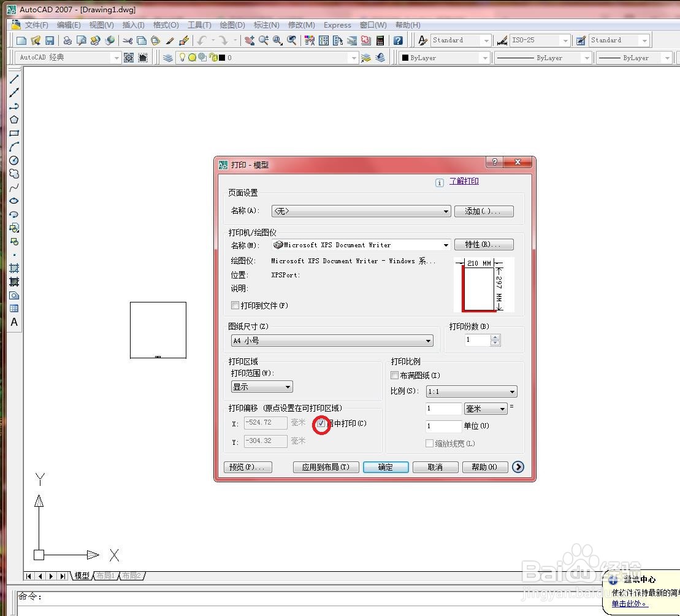Increase the 打印份数 copies stepper
The image size is (680, 616).
[495, 337]
